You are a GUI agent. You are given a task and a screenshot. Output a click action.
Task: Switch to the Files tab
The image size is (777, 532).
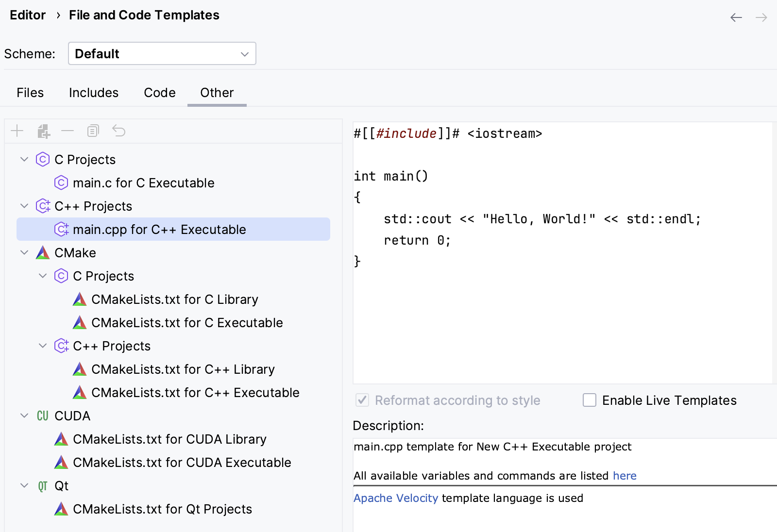pyautogui.click(x=30, y=92)
